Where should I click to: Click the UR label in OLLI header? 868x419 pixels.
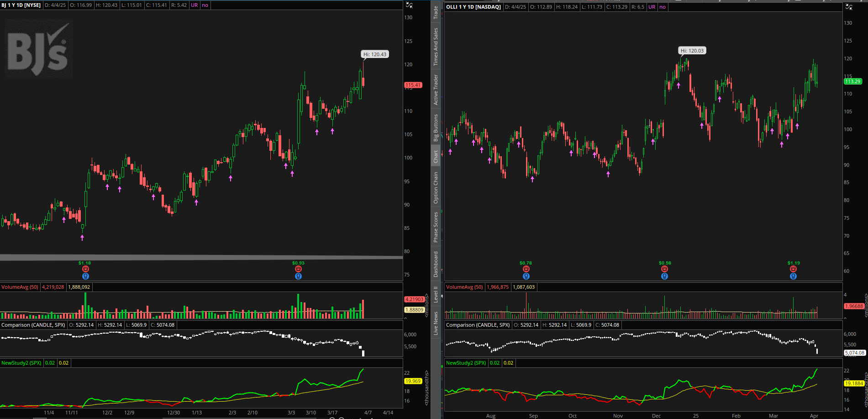[x=652, y=7]
